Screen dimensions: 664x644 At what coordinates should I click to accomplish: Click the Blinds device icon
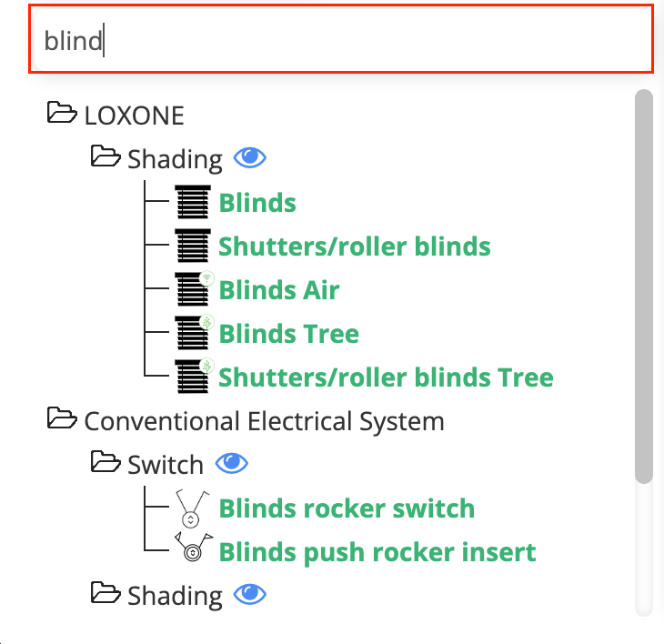pyautogui.click(x=192, y=202)
